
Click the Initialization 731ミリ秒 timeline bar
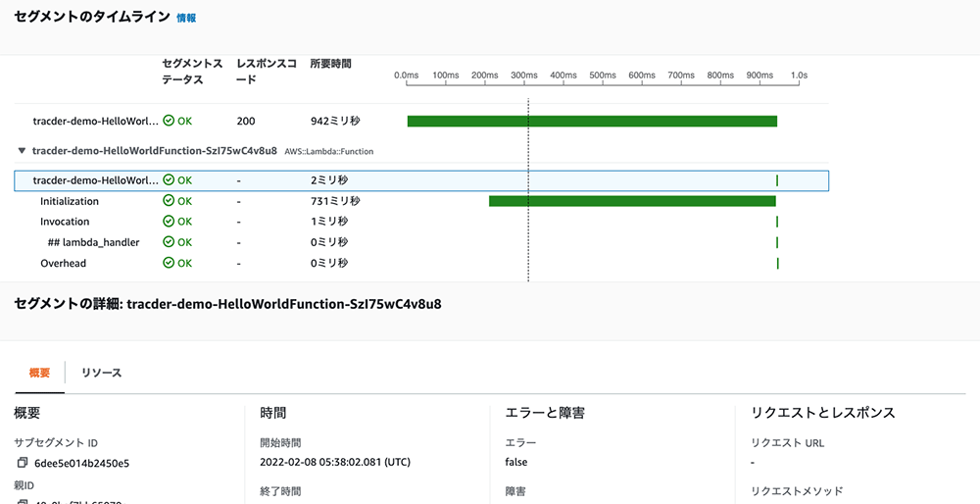click(x=632, y=201)
